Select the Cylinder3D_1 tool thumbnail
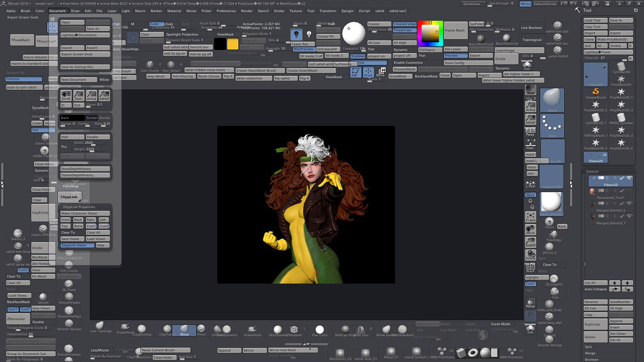 [x=596, y=119]
